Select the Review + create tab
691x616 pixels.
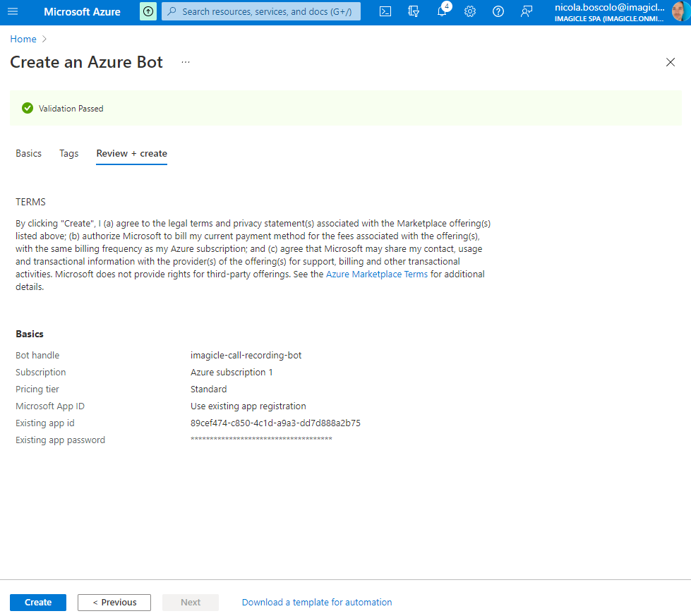pyautogui.click(x=132, y=153)
